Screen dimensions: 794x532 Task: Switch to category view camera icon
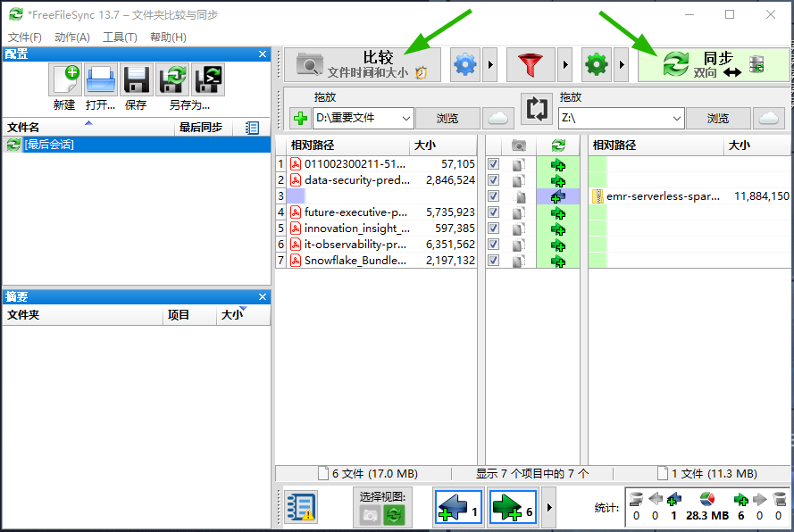click(x=370, y=516)
